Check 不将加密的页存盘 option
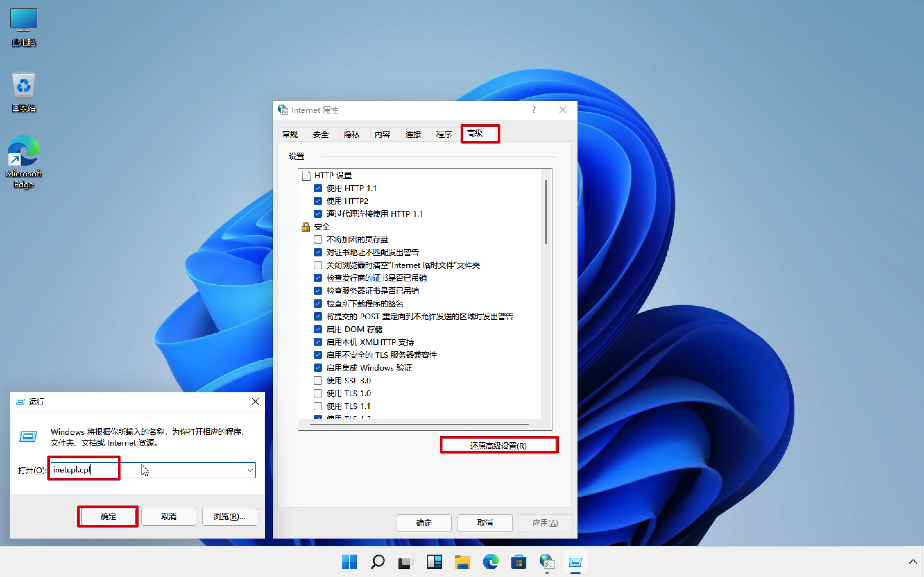Screen dimensions: 924x577 318,239
